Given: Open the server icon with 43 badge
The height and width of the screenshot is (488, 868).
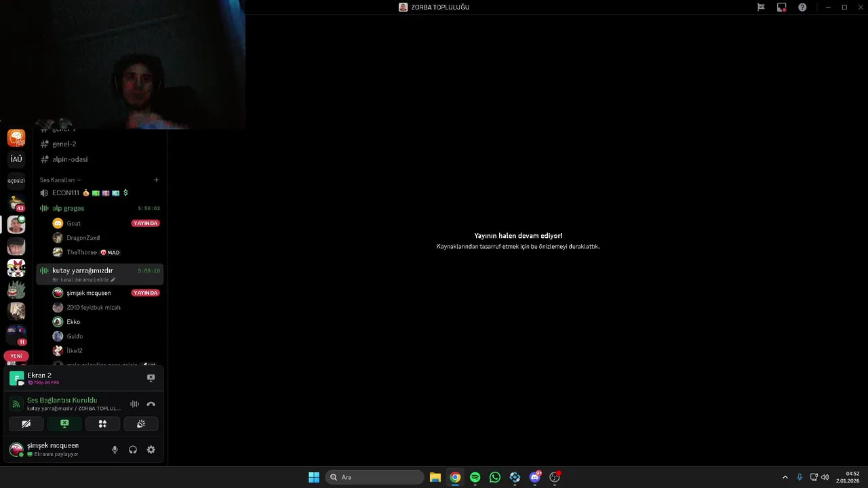Looking at the screenshot, I should 16,203.
